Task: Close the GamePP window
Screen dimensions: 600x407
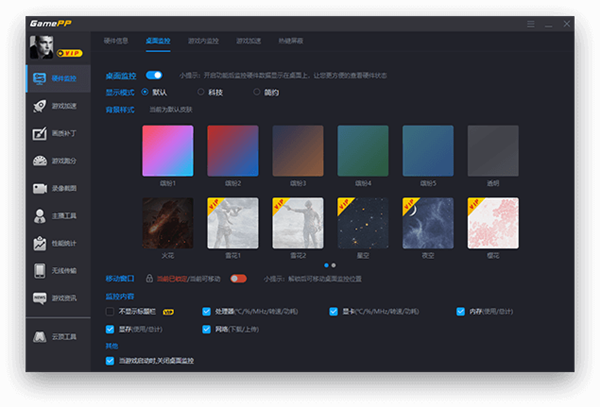Action: tap(567, 24)
